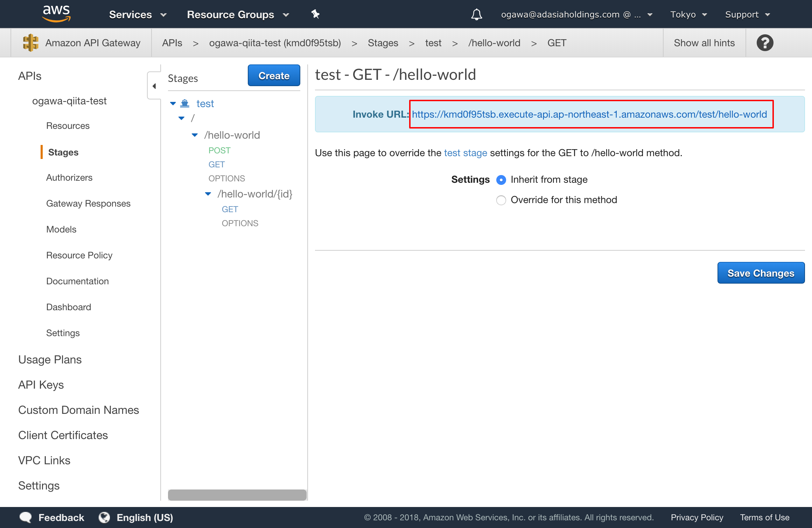Click the Amazon API Gateway logo icon

click(x=30, y=43)
